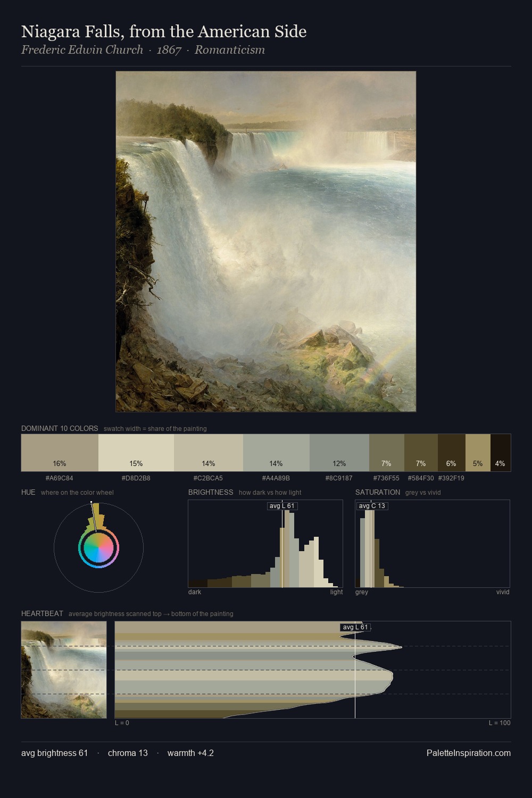Pick the first 14% swatch #C2BCA5
The height and width of the screenshot is (798, 532).
tap(209, 453)
